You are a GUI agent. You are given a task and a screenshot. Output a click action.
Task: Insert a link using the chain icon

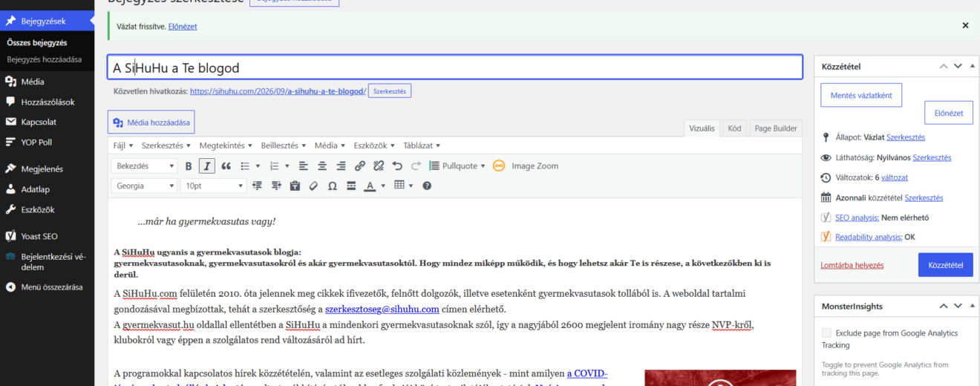click(x=360, y=166)
